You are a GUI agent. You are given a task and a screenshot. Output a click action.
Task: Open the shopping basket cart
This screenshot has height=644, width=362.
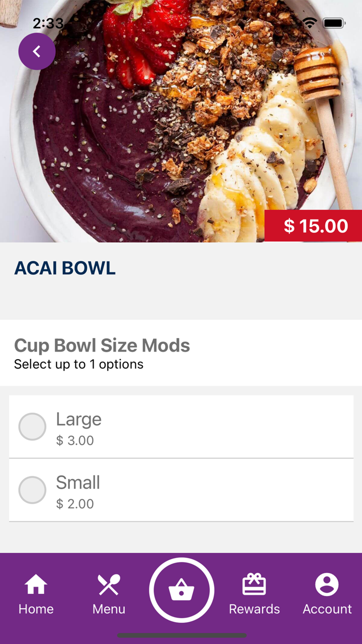click(x=181, y=589)
